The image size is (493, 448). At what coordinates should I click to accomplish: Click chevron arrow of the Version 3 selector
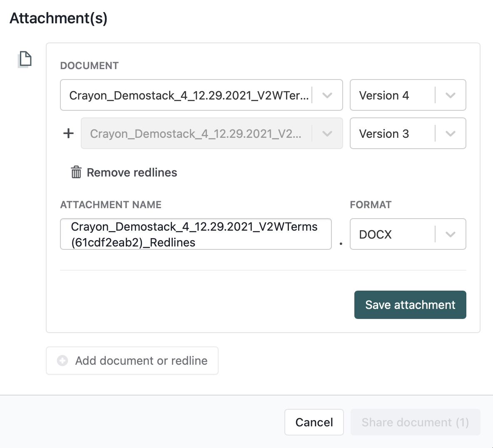point(451,134)
